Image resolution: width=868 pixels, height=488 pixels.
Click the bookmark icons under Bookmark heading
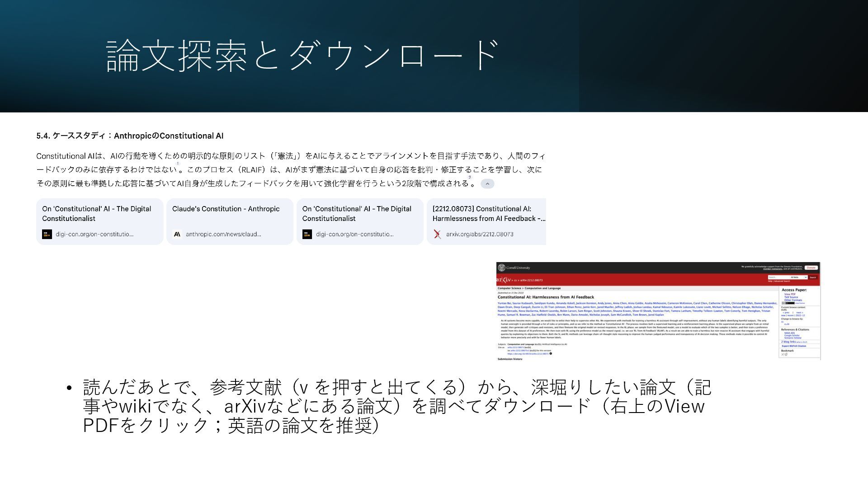(x=784, y=354)
